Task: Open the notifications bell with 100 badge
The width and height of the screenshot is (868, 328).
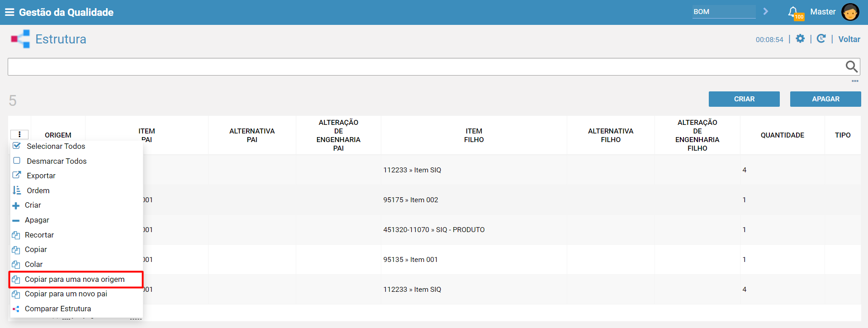Action: click(795, 13)
